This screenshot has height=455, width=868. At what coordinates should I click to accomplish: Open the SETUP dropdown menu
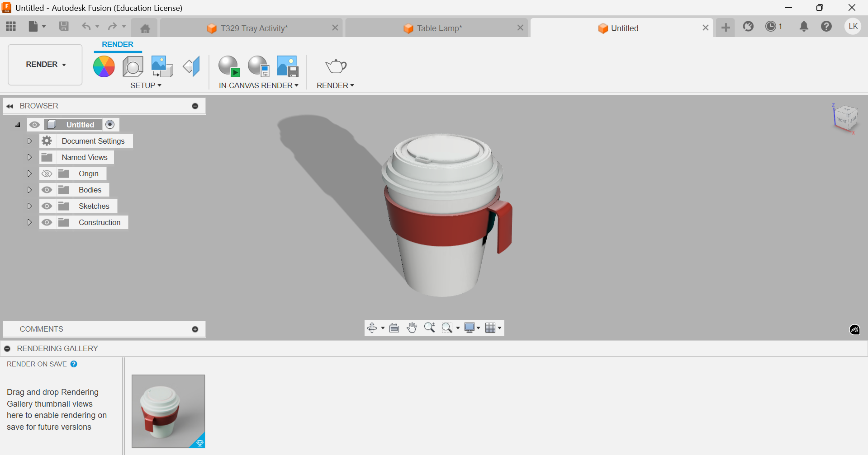[x=146, y=85]
